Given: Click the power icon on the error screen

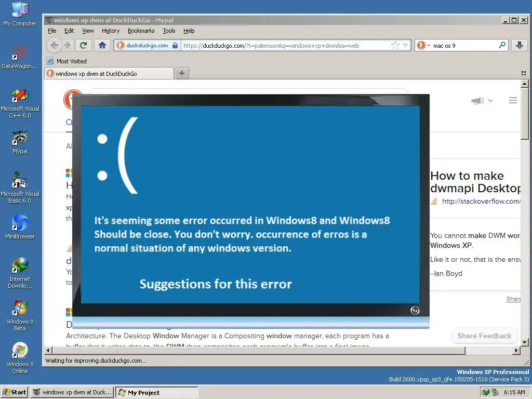Looking at the screenshot, I should [x=415, y=310].
